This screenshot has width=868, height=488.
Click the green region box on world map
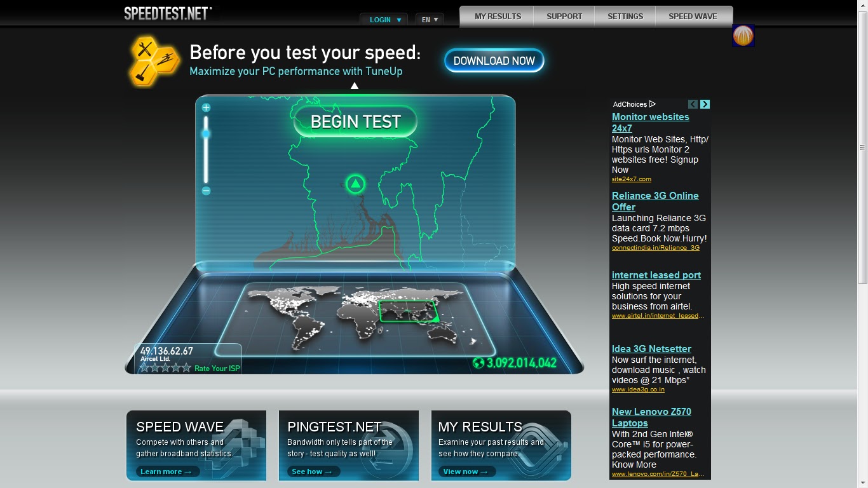409,311
